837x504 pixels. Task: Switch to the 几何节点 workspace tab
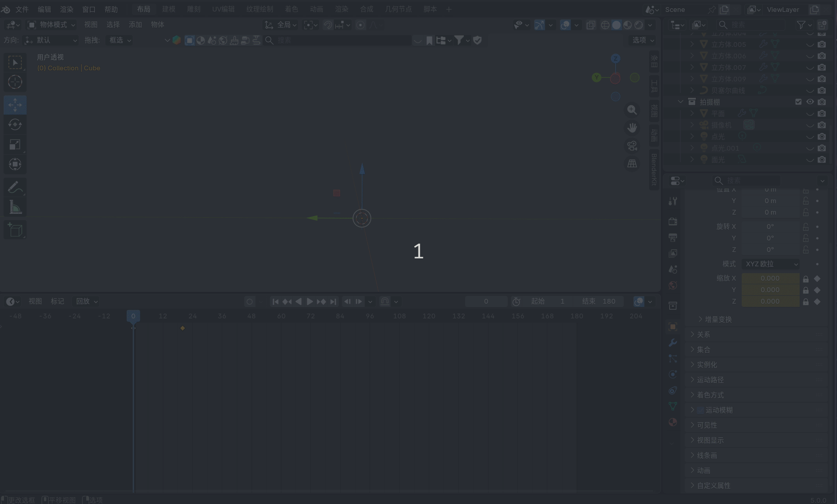coord(398,9)
